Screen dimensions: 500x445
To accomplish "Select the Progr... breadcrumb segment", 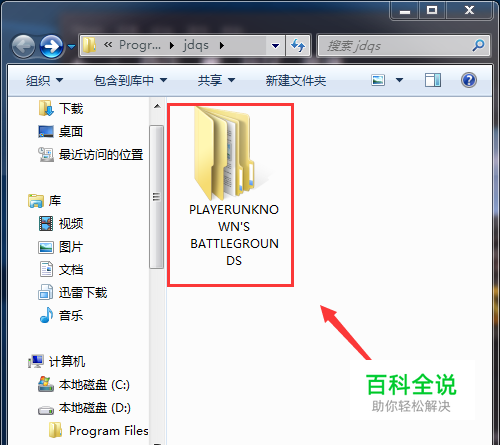I will click(140, 45).
